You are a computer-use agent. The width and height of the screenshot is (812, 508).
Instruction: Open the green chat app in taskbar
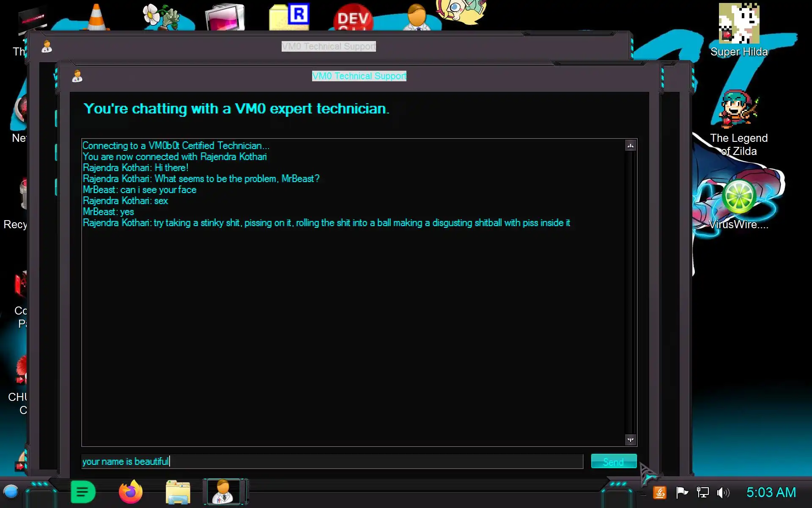(83, 492)
